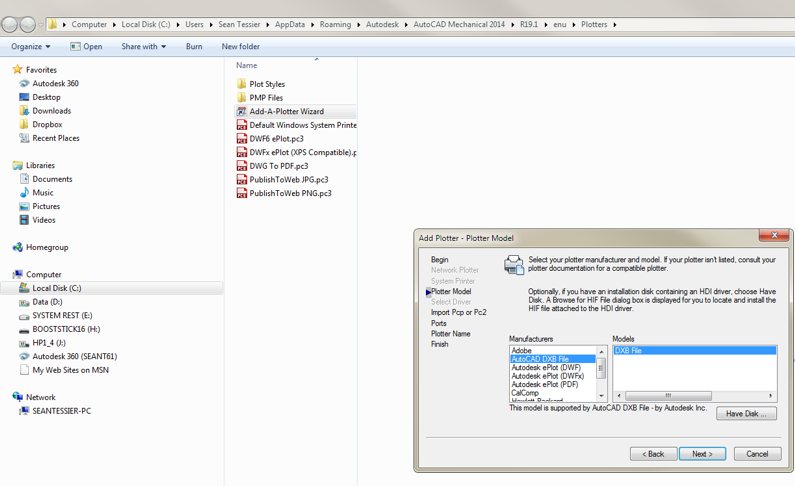Open the Documents library
Viewport: 795px width, 486px height.
point(52,179)
